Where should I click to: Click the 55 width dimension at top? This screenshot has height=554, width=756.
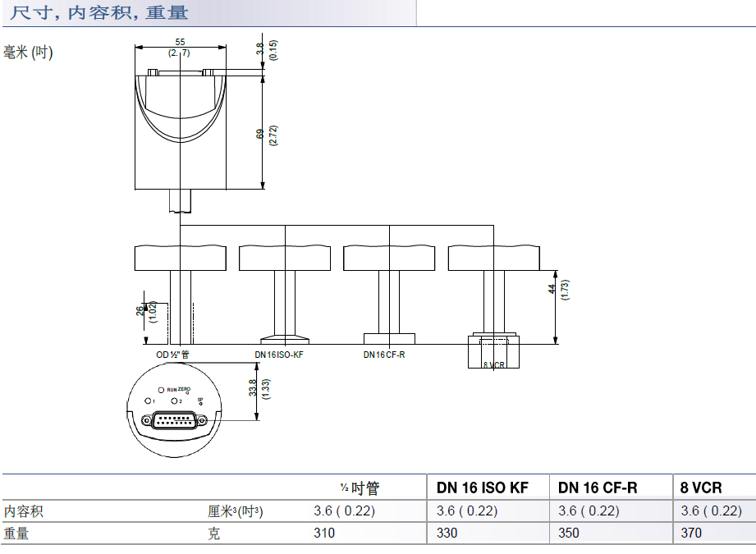[x=180, y=42]
